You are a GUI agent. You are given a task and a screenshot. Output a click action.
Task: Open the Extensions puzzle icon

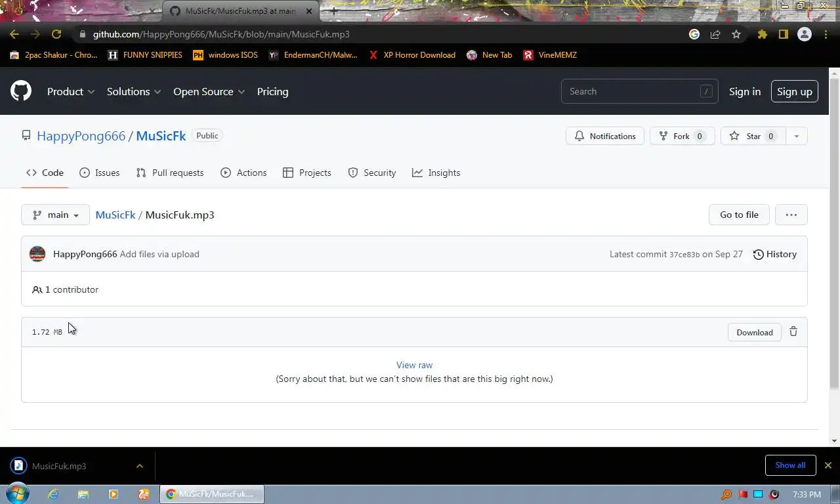tap(762, 34)
